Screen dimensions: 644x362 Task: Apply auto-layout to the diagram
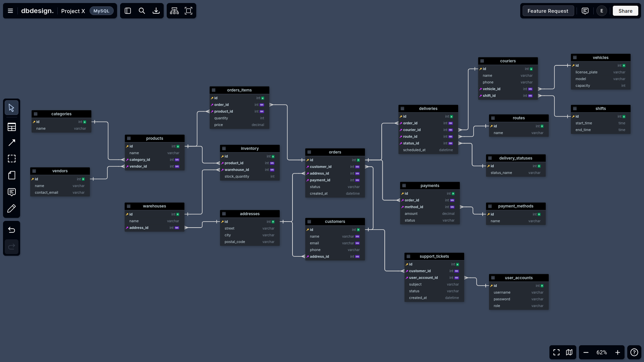point(174,11)
